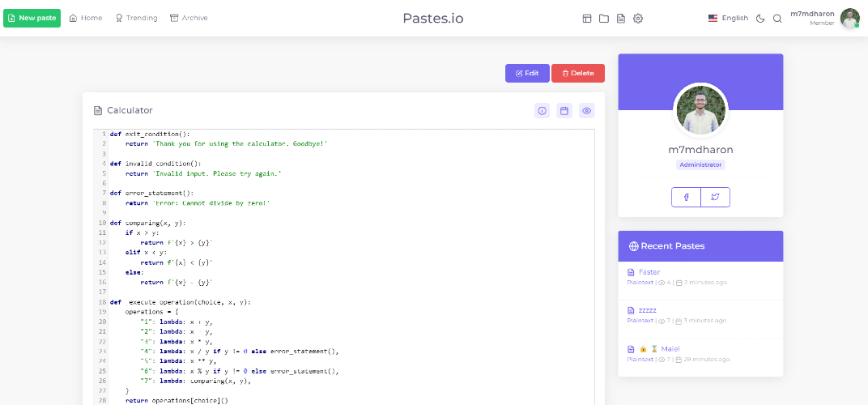Open the English language dropdown
Screen dimensions: 868x405
(728, 19)
